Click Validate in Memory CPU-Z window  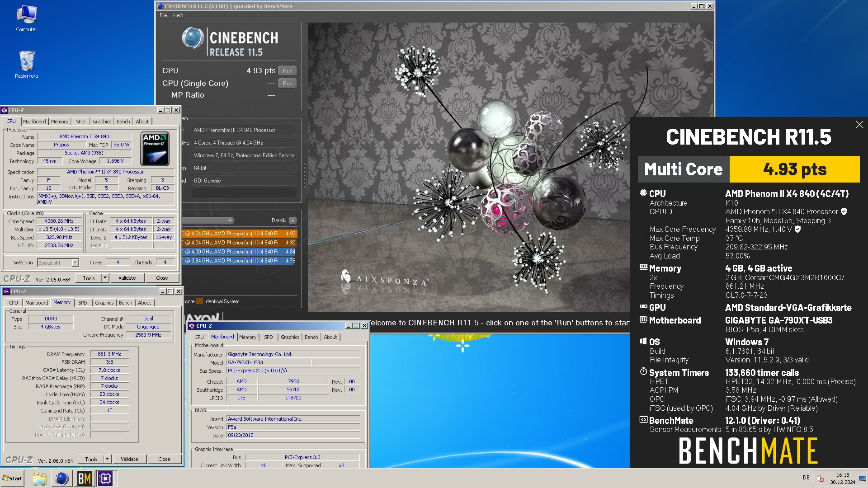pyautogui.click(x=129, y=459)
